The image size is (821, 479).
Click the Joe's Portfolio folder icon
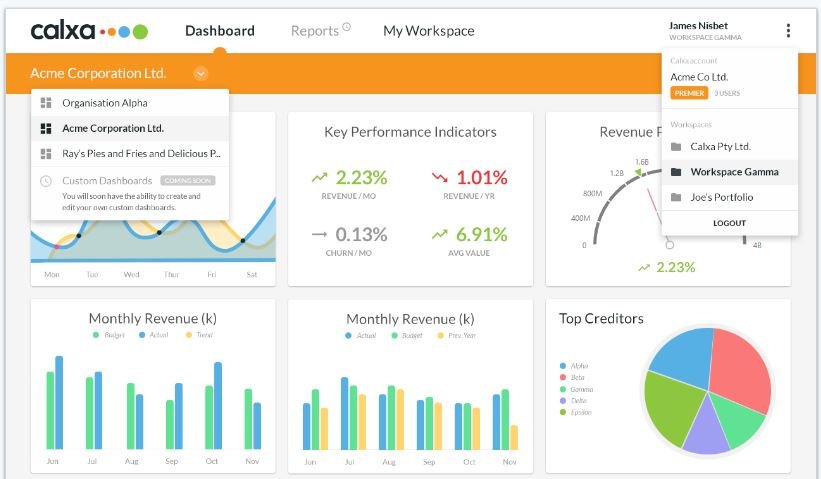[676, 197]
